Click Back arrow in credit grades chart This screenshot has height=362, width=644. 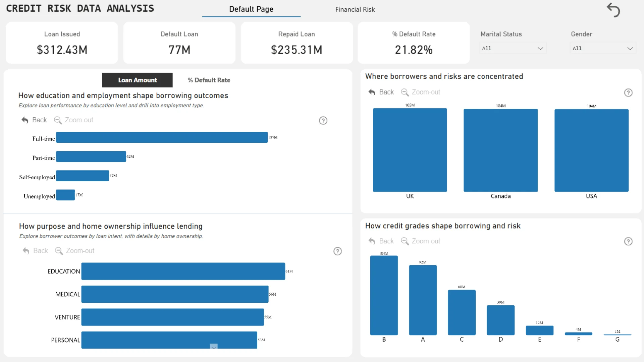pos(372,241)
